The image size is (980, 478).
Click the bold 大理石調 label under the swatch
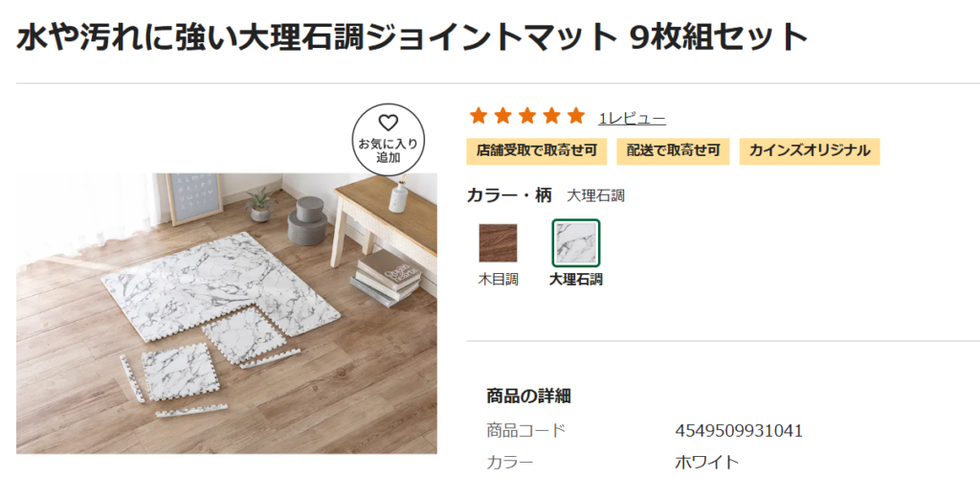point(576,280)
